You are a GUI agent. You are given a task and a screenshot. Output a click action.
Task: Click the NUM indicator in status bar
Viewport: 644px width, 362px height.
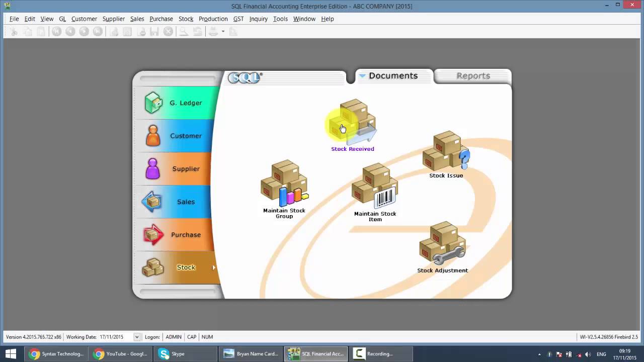pos(207,337)
